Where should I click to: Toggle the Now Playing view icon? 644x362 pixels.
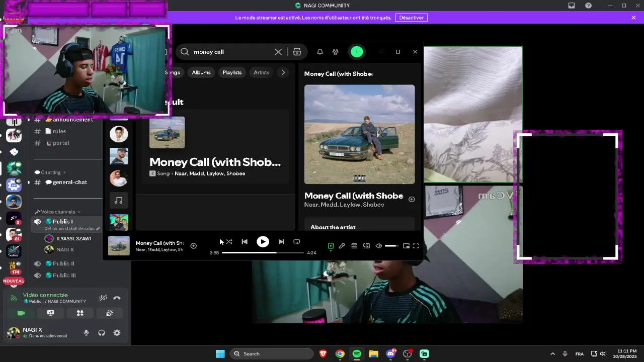coord(331,246)
